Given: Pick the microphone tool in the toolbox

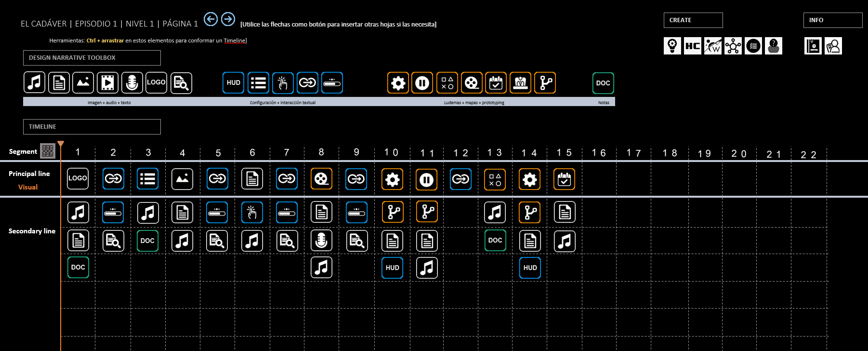Looking at the screenshot, I should click(132, 83).
